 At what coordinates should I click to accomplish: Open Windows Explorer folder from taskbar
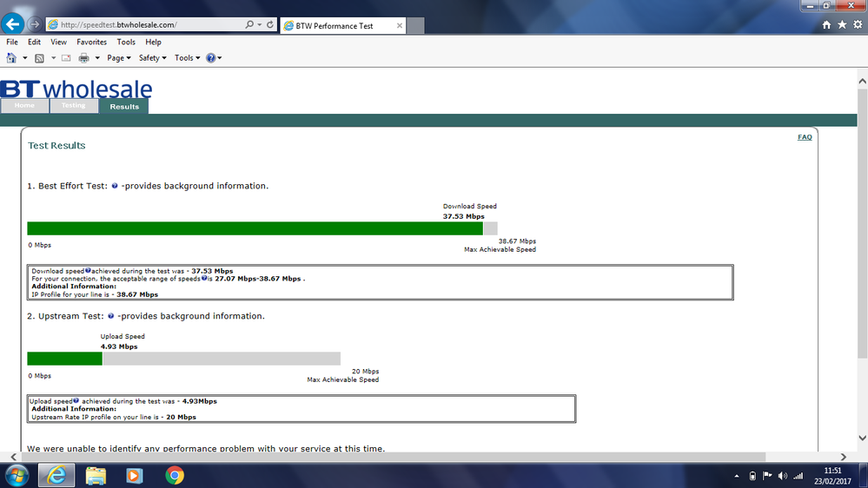(x=96, y=476)
